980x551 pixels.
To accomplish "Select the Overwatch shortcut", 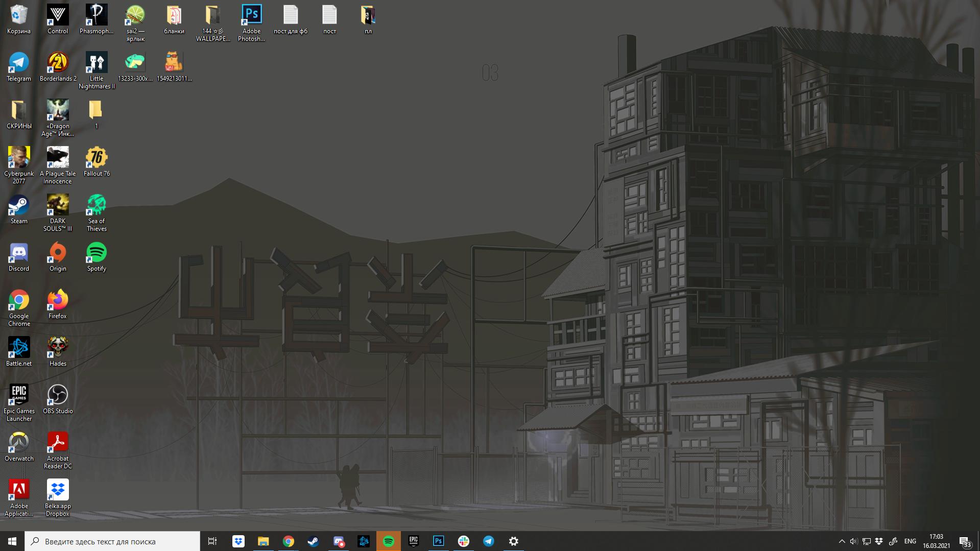I will point(19,447).
